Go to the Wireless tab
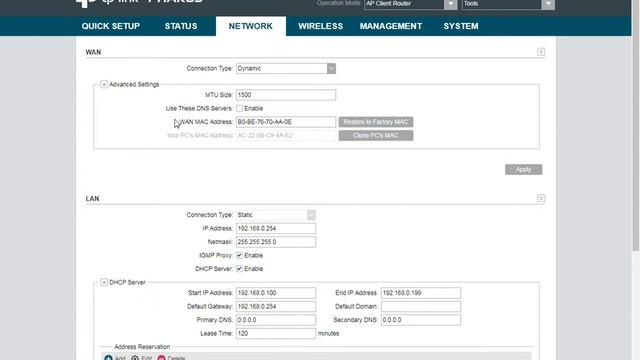The width and height of the screenshot is (640, 360). coord(320,26)
